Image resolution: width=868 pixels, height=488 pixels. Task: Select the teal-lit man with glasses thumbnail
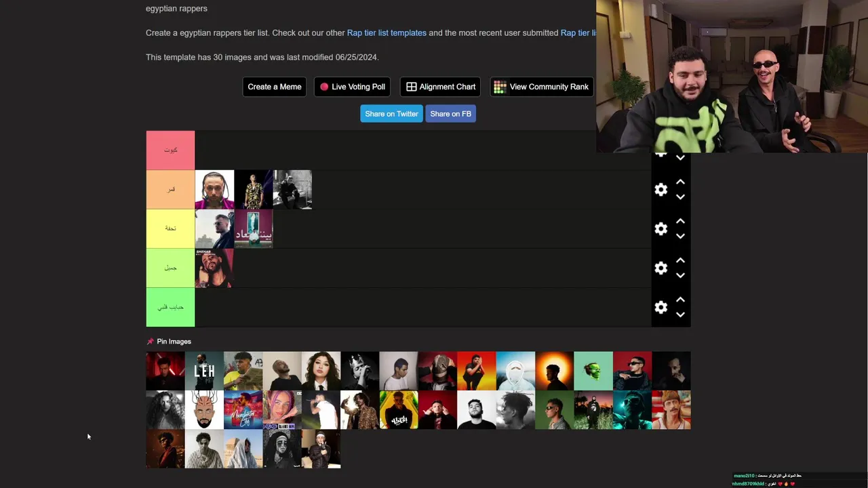(633, 410)
